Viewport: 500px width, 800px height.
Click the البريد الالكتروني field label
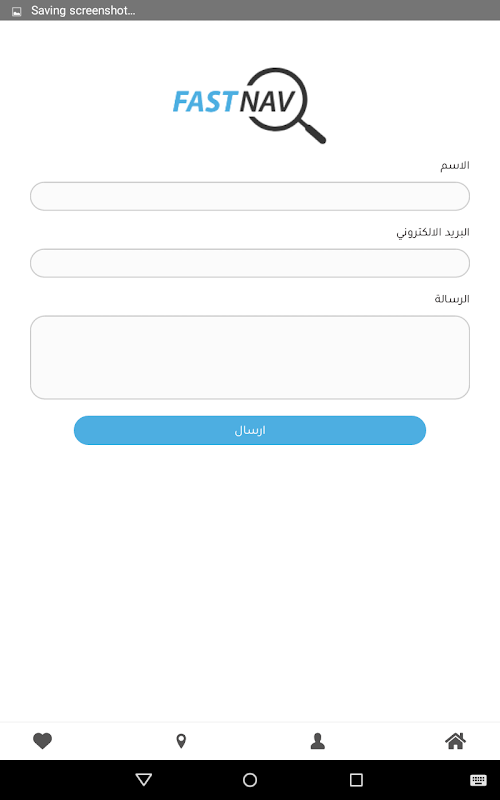[x=433, y=233]
